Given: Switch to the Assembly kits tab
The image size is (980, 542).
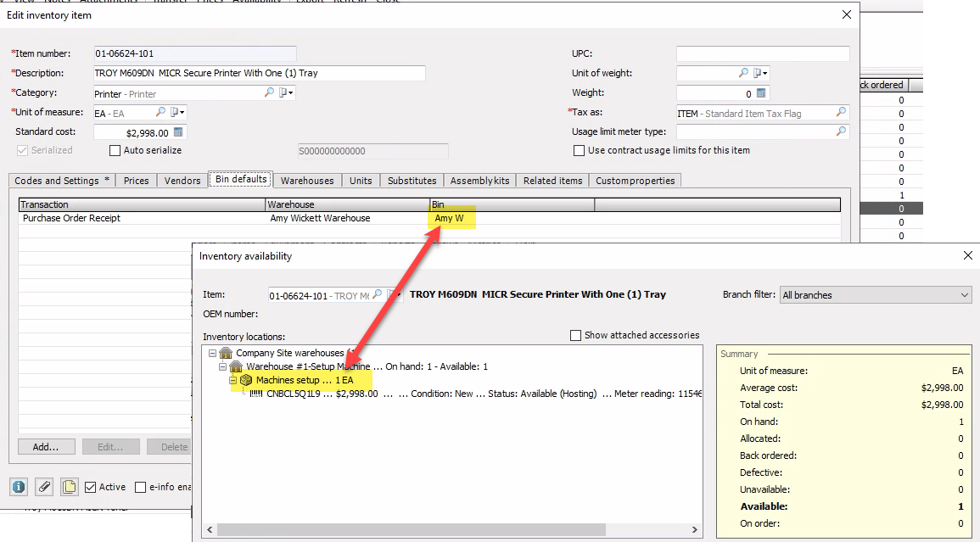Looking at the screenshot, I should click(480, 181).
